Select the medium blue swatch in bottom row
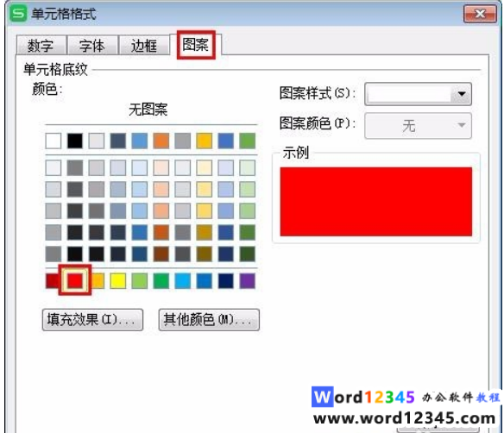 point(205,280)
